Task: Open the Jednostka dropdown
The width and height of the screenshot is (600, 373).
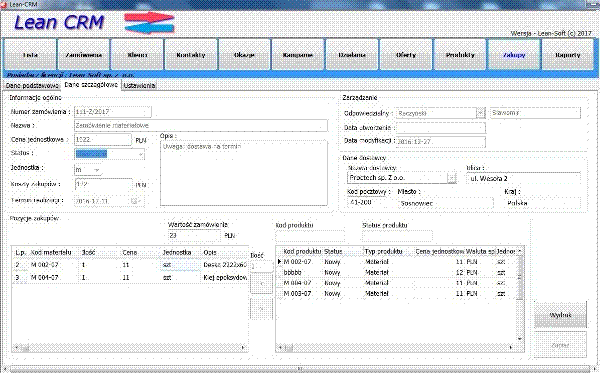Action: 97,169
